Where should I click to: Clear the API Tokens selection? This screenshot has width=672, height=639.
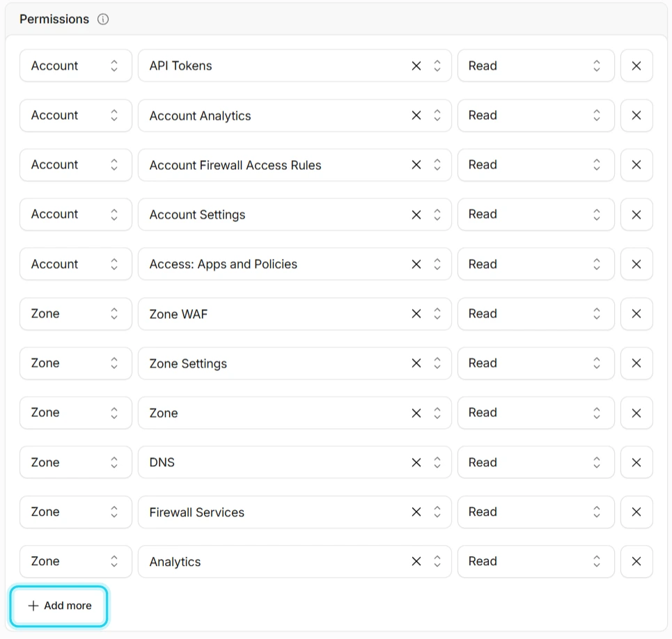(416, 65)
